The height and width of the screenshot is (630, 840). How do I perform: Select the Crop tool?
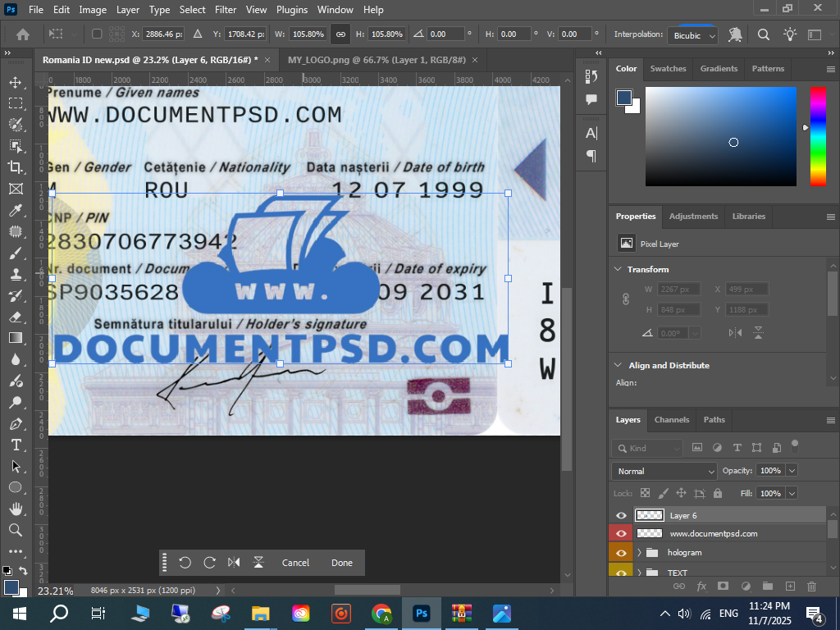[x=16, y=167]
